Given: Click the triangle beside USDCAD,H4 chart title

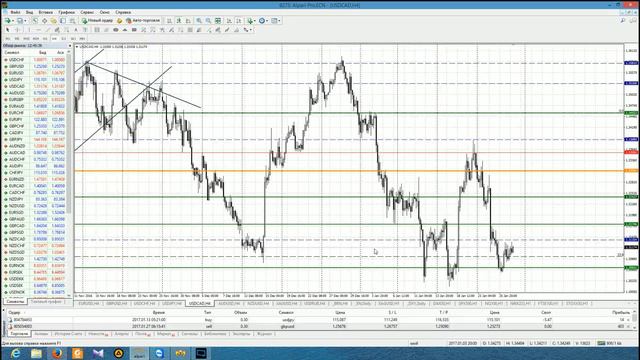Looking at the screenshot, I should pos(77,47).
